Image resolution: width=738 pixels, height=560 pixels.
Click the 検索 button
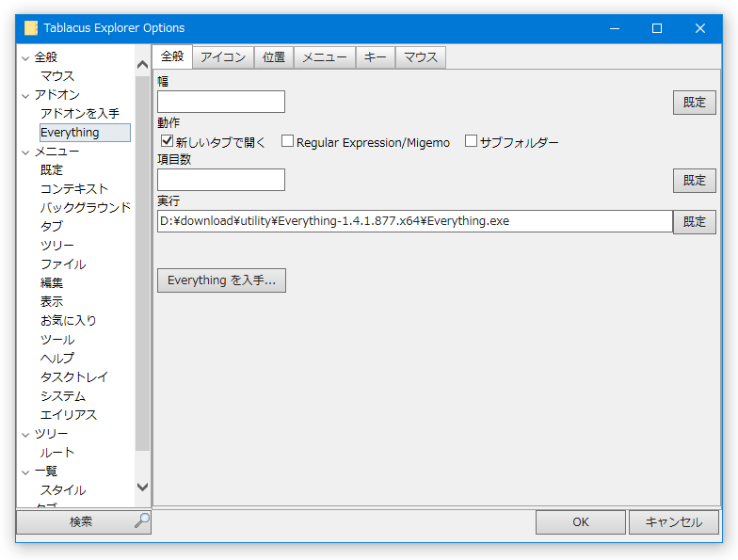click(84, 521)
